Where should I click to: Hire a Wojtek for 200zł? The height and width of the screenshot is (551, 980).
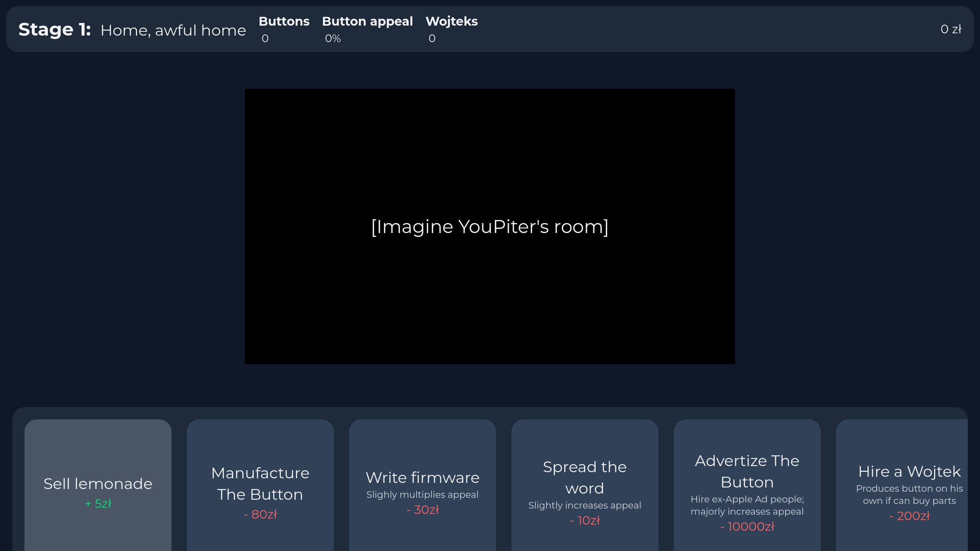tap(909, 471)
